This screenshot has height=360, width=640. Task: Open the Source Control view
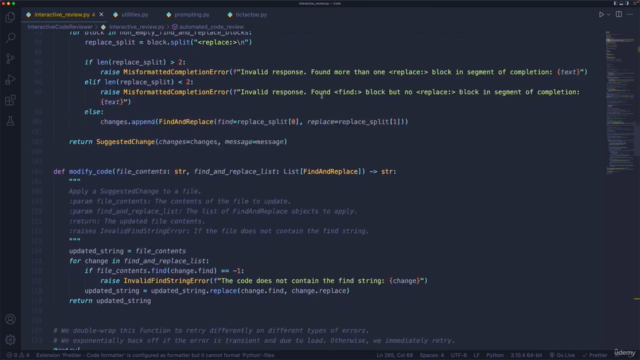(10, 59)
